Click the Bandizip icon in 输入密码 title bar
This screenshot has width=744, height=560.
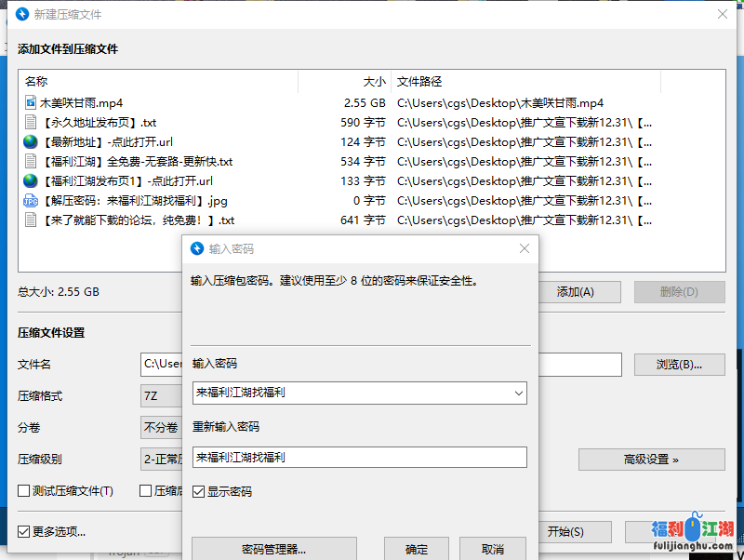click(197, 249)
